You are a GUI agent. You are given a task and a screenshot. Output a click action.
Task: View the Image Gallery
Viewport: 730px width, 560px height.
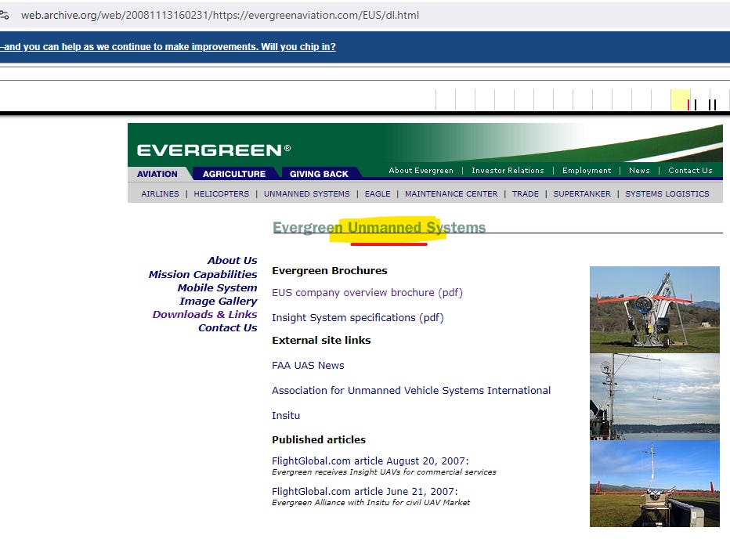point(218,302)
